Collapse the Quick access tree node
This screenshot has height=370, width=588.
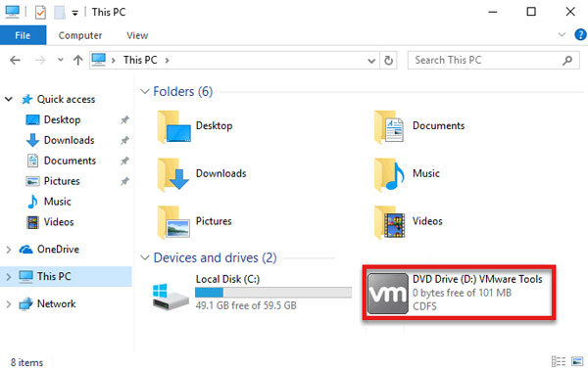(9, 99)
